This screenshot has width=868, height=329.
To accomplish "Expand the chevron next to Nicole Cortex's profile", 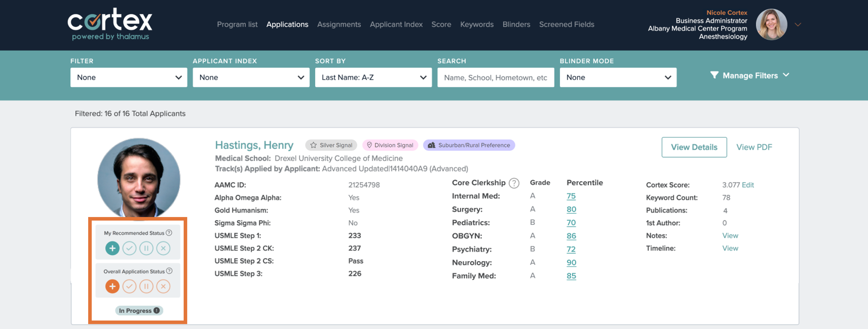I will [x=798, y=24].
